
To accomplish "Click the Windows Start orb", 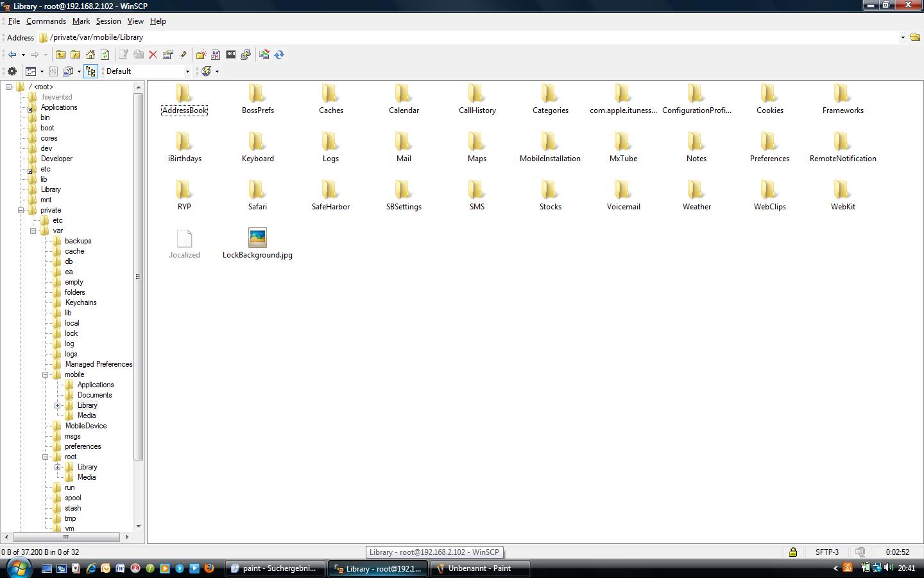I will point(18,568).
